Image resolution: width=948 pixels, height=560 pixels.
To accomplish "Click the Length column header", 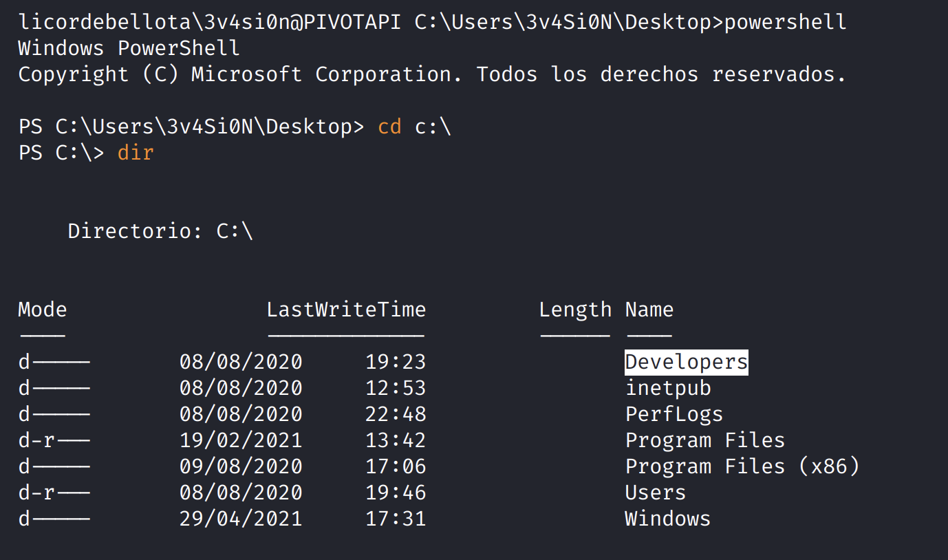I will (x=575, y=310).
